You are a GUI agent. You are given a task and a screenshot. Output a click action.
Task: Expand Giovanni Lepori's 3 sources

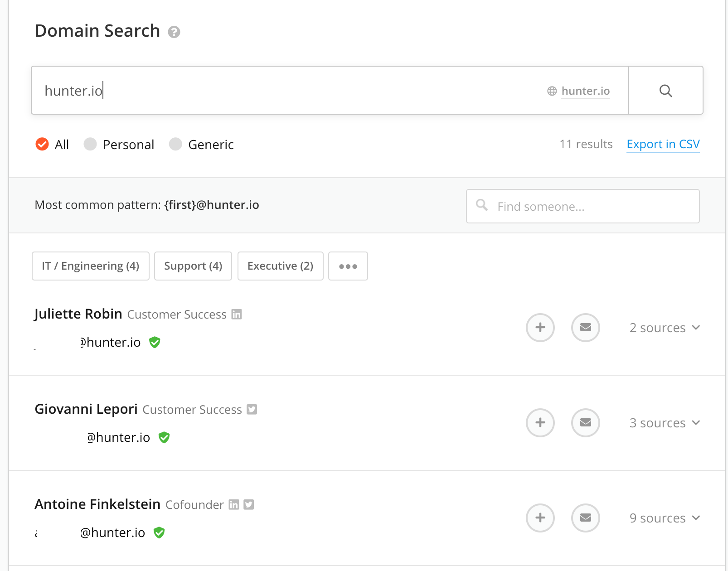tap(665, 423)
